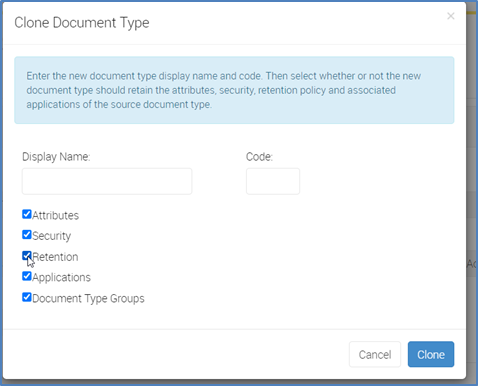478x386 pixels.
Task: Untick the Applications checkbox
Action: pyautogui.click(x=27, y=276)
